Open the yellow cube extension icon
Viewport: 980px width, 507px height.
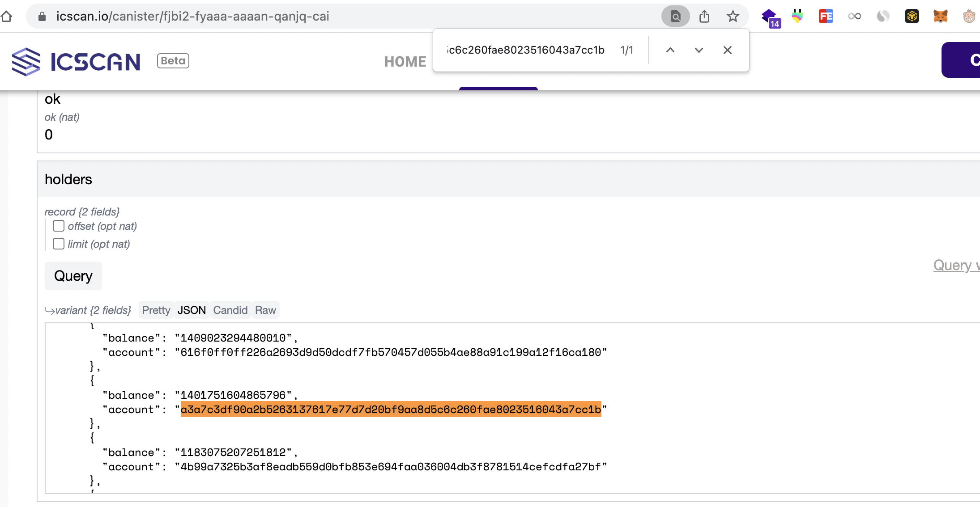(x=912, y=17)
